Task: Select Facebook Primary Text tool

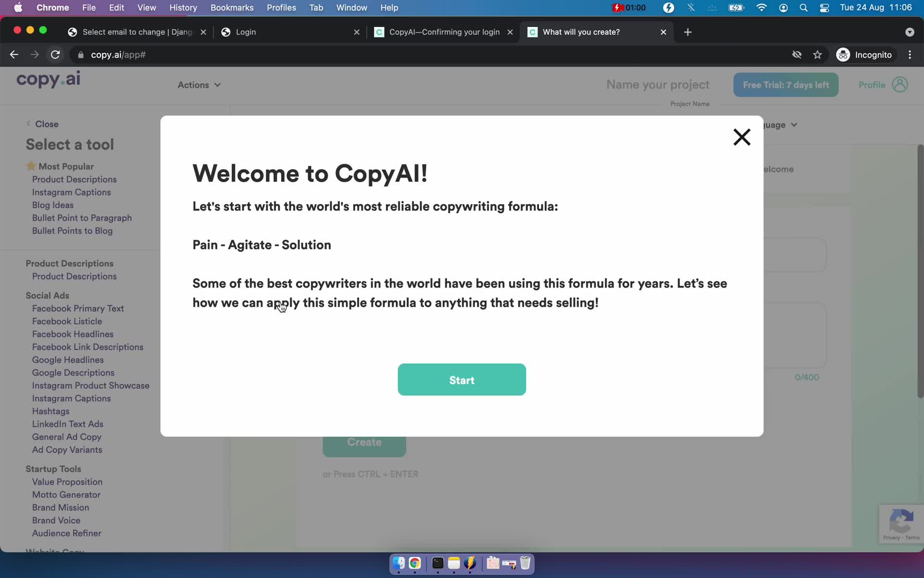Action: pos(78,308)
